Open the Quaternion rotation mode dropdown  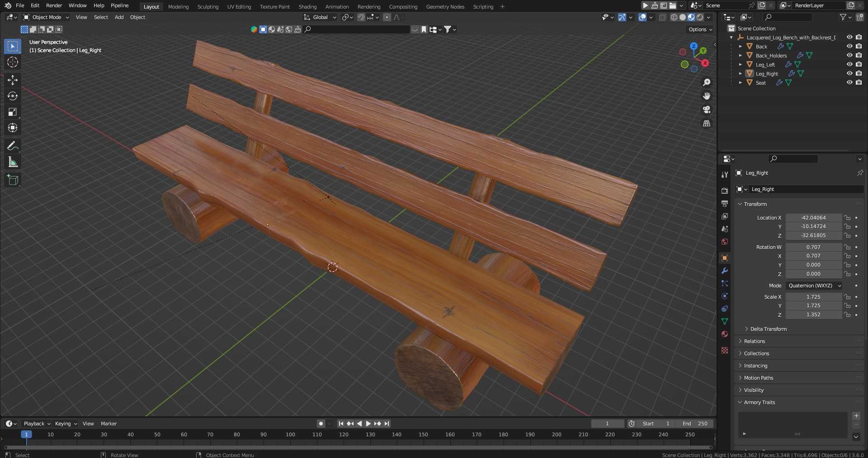[814, 286]
